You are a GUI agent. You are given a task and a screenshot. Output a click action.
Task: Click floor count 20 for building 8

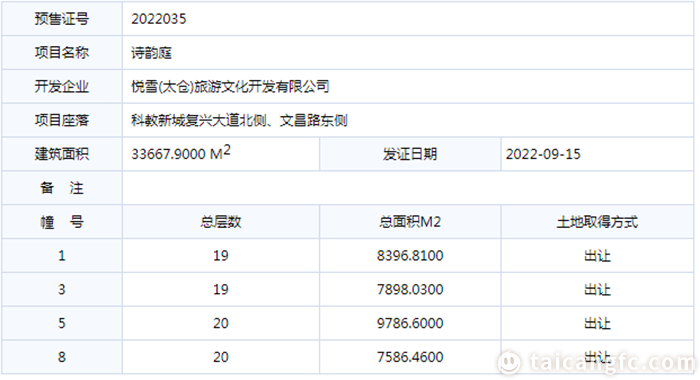pyautogui.click(x=221, y=357)
